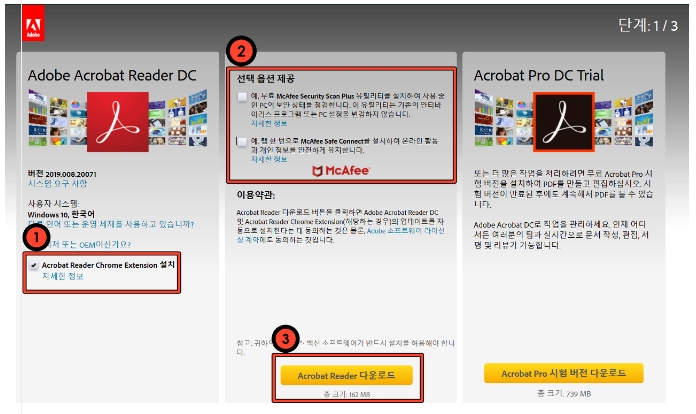The height and width of the screenshot is (414, 696).
Task: Uncheck Acrobat Reader Chrome Extension install checkbox
Action: click(x=34, y=265)
